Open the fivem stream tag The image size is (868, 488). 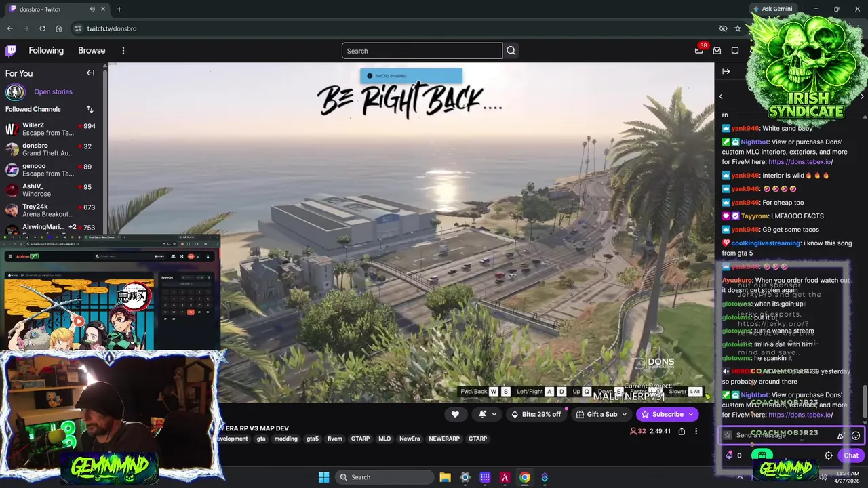(x=335, y=439)
